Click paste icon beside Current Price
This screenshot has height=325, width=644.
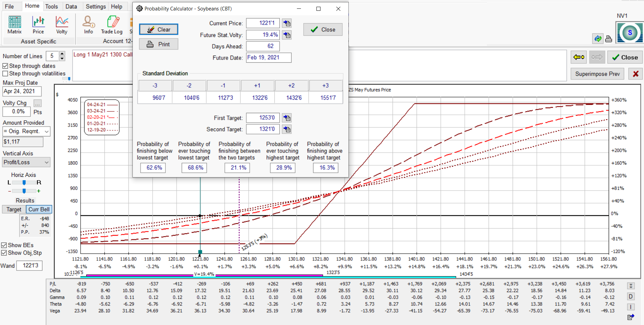pyautogui.click(x=287, y=23)
